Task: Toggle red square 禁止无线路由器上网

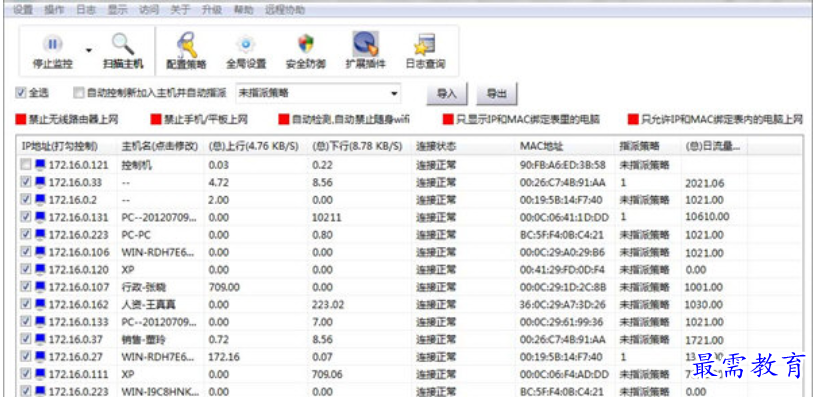Action: click(21, 120)
